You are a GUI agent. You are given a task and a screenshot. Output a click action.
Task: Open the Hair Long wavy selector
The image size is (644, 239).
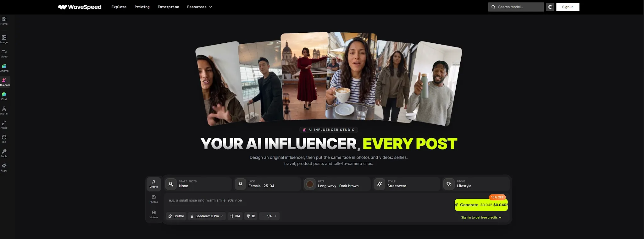pyautogui.click(x=337, y=184)
